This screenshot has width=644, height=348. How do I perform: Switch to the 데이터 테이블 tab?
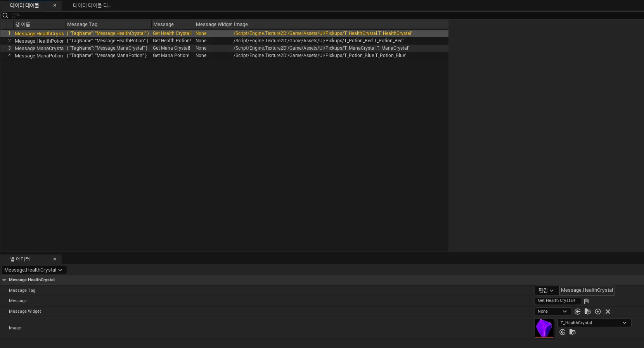[x=24, y=5]
